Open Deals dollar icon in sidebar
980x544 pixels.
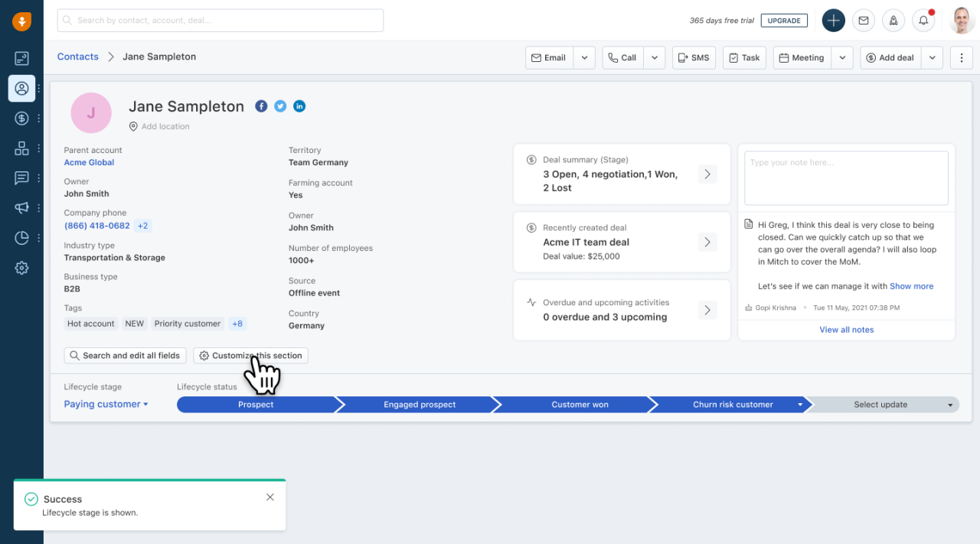point(21,119)
